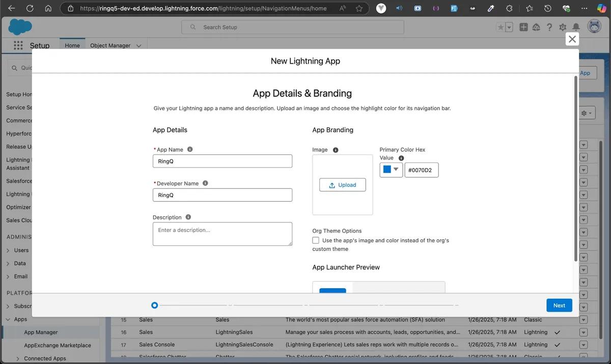Expand the Data tree item
The height and width of the screenshot is (364, 611).
click(8, 264)
